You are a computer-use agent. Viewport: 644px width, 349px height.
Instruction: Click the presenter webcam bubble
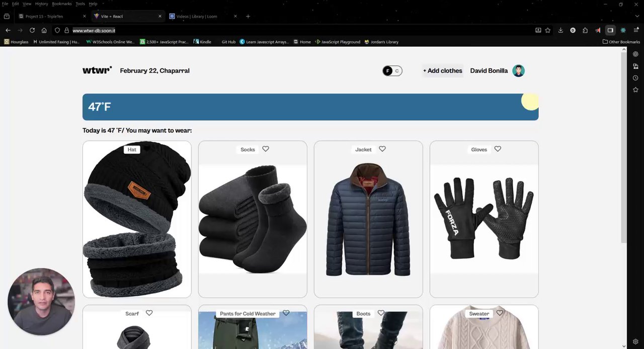41,302
